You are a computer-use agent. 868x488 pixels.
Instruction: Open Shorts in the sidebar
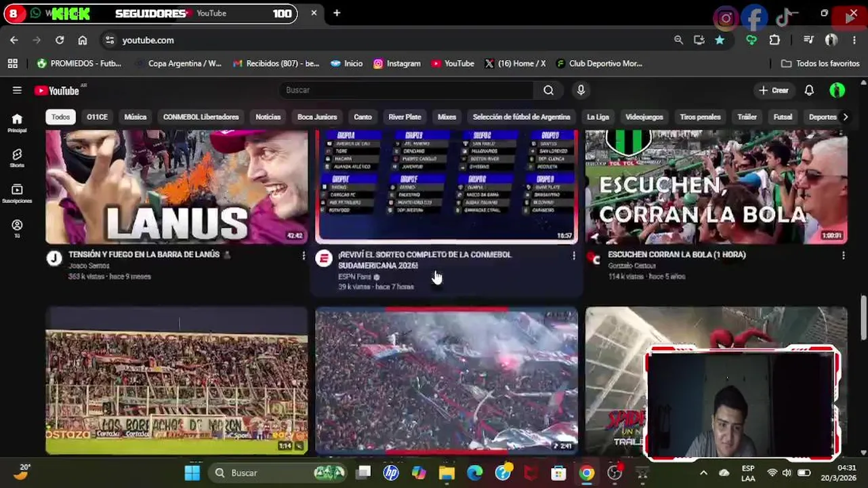(x=17, y=158)
